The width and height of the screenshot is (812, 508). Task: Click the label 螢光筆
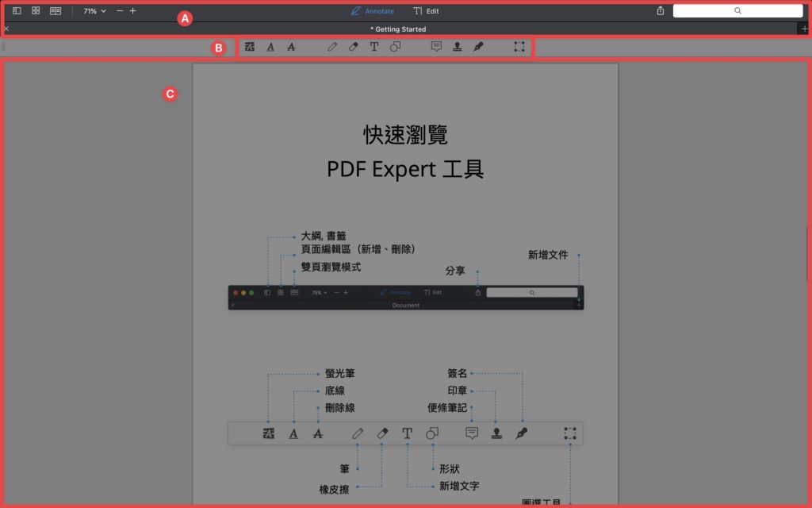(339, 374)
